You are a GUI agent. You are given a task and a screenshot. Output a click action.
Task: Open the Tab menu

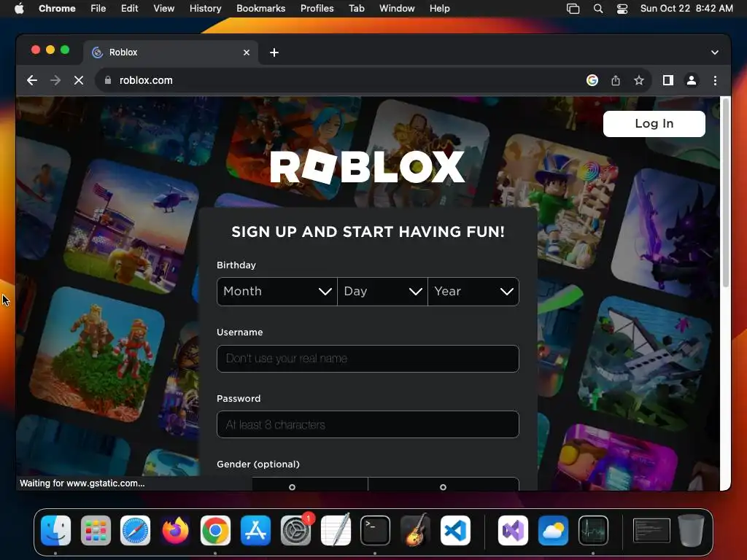coord(356,9)
